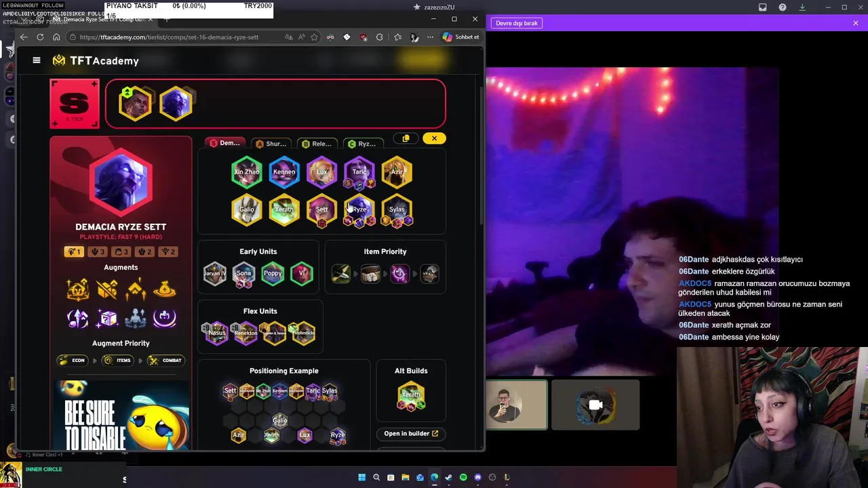Select the Lux champion in the comp grid
The height and width of the screenshot is (488, 868).
[321, 172]
